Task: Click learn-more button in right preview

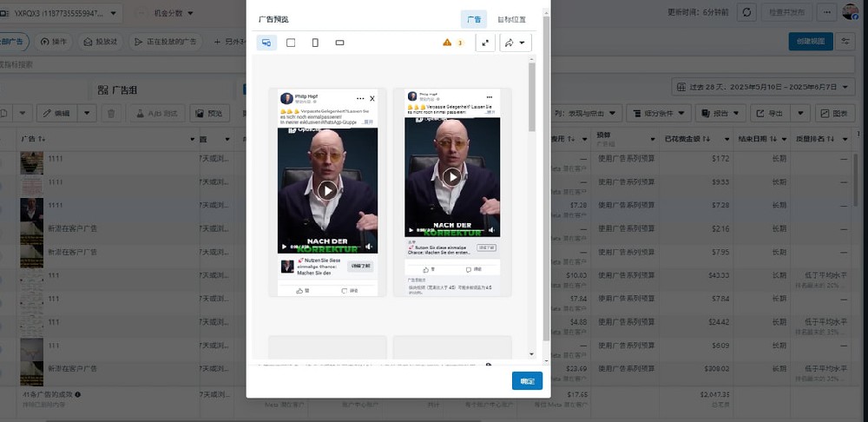Action: pos(487,247)
